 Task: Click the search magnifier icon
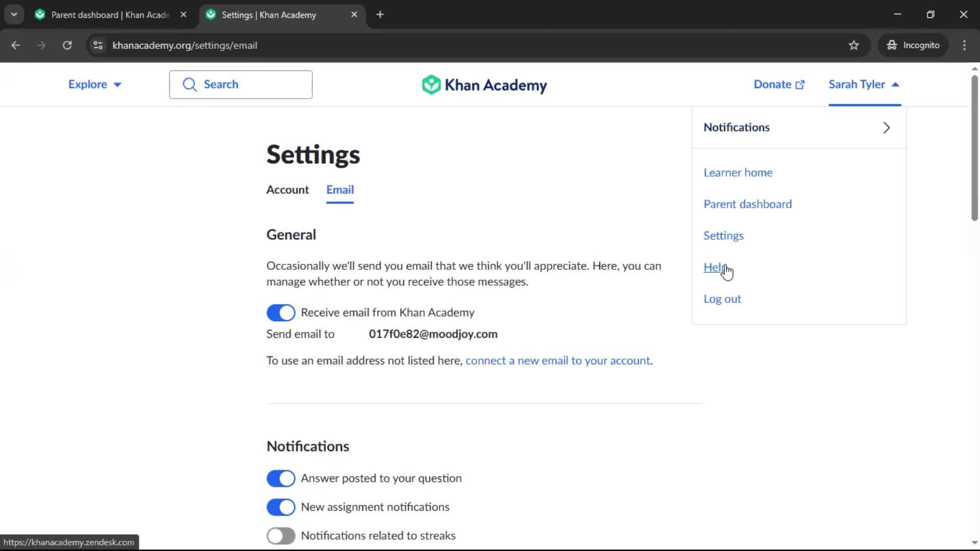190,85
